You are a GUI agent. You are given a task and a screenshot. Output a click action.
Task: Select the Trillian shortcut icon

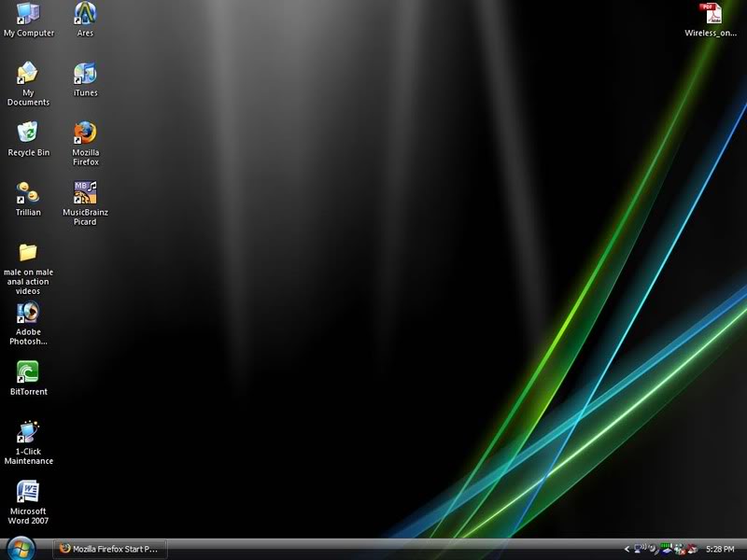(x=28, y=193)
